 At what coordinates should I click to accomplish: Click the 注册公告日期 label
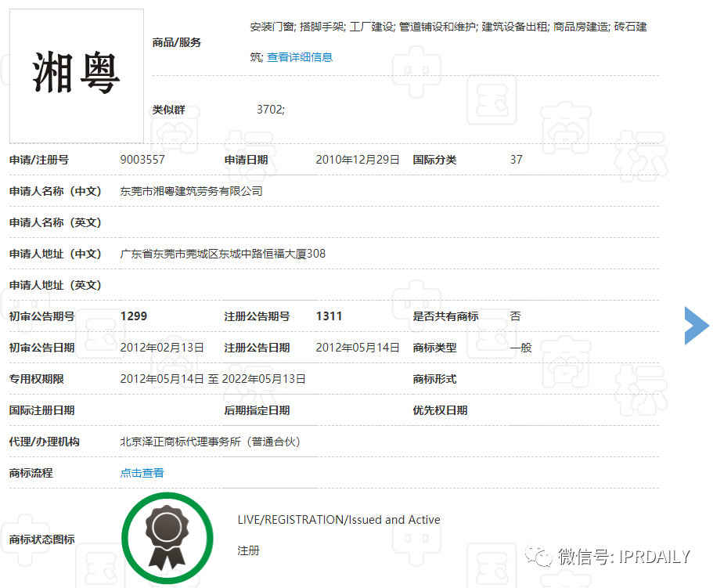tap(257, 348)
